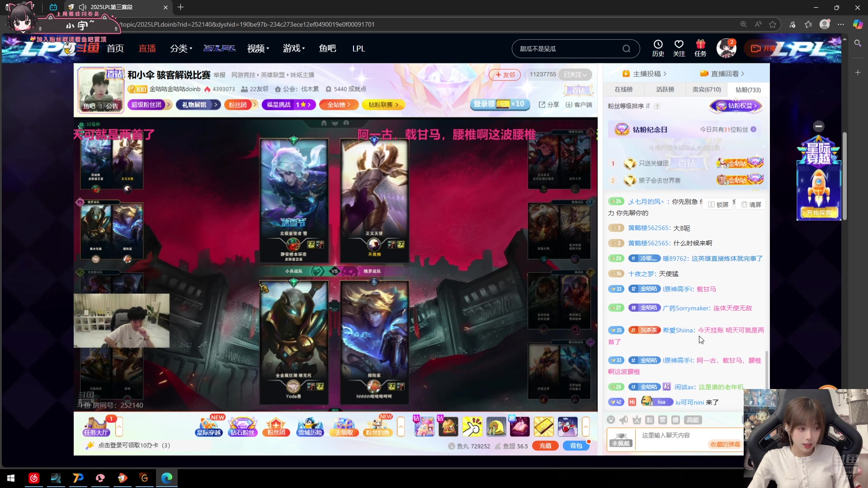The image size is (868, 488).
Task: Expand arrow beside 任务大厅
Action: tap(119, 427)
